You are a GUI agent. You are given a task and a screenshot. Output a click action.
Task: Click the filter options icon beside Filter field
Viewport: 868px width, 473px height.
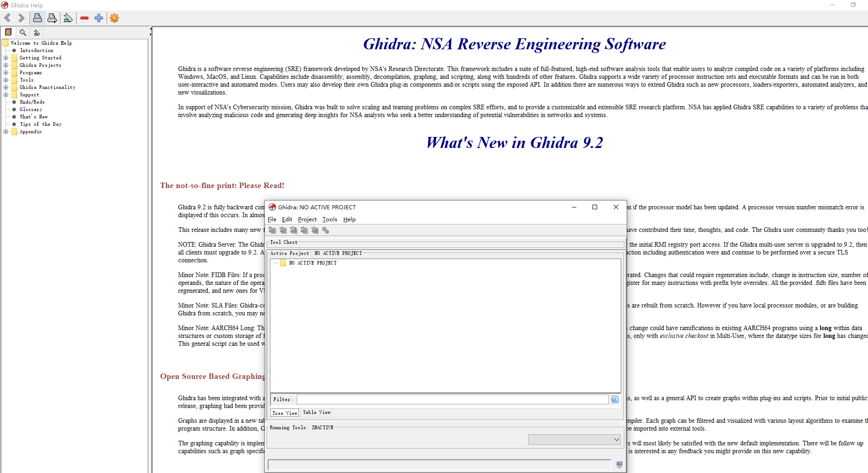point(615,399)
